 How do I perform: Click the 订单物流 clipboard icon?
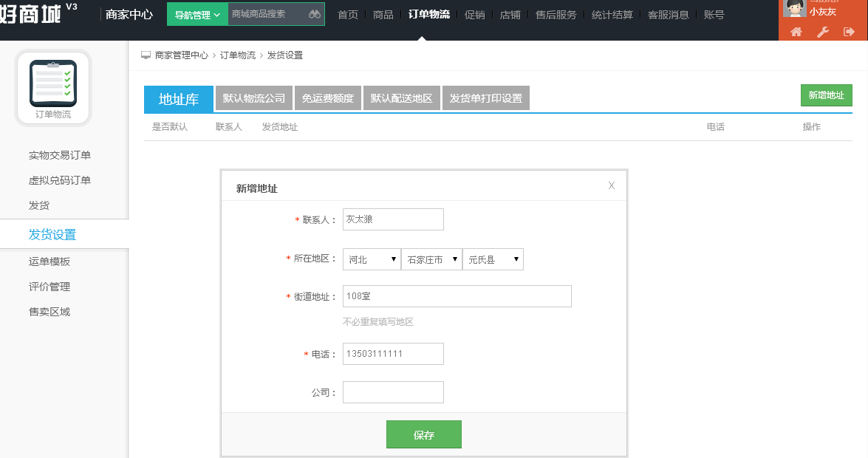coord(53,83)
